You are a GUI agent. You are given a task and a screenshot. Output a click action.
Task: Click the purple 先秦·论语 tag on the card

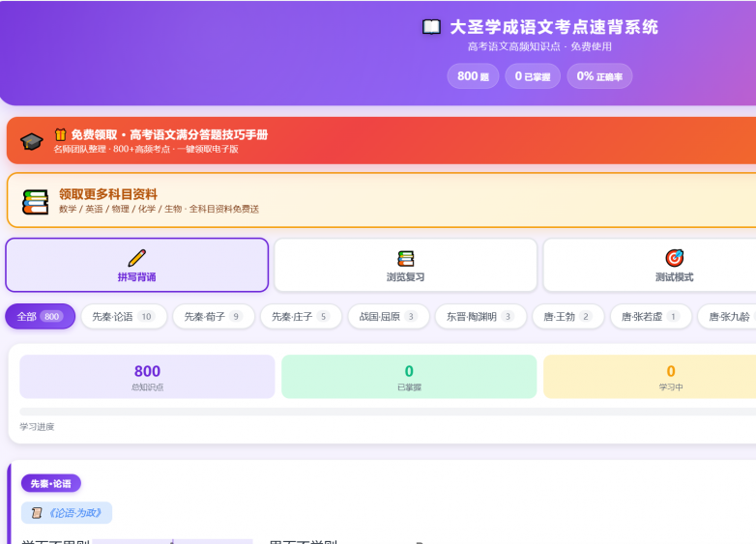click(50, 483)
